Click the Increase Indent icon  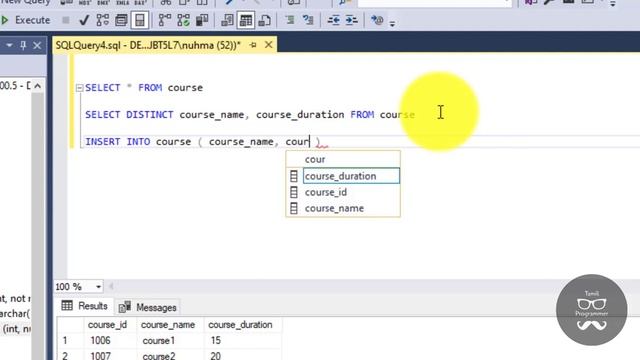coord(352,20)
